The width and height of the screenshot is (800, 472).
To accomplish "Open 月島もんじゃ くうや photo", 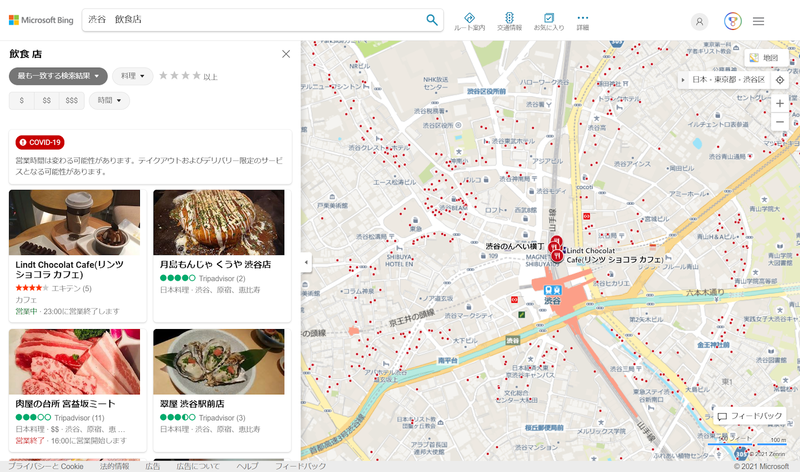I will pyautogui.click(x=219, y=222).
